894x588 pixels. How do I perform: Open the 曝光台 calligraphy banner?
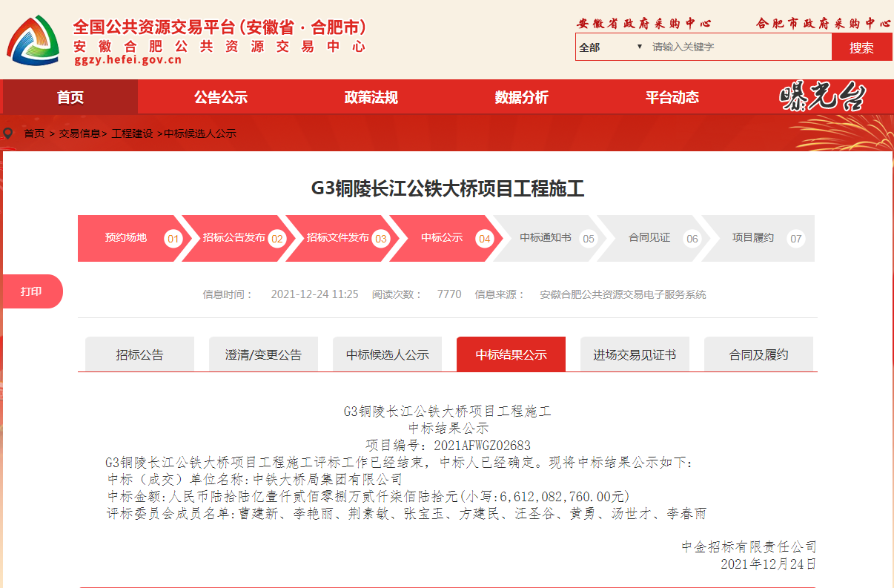pyautogui.click(x=822, y=96)
